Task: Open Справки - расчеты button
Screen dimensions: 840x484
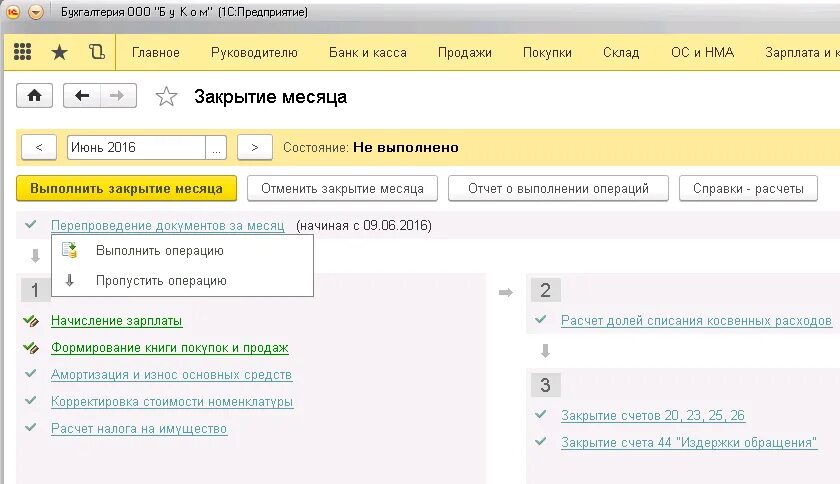Action: click(748, 189)
